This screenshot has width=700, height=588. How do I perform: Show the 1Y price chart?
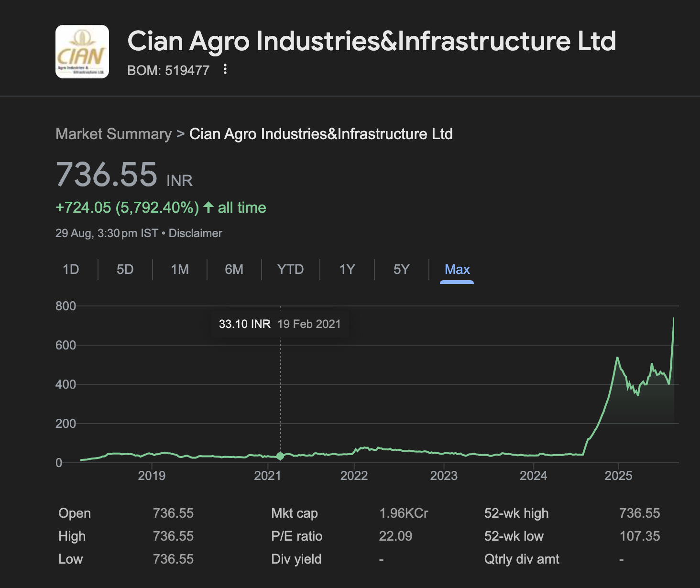(347, 270)
